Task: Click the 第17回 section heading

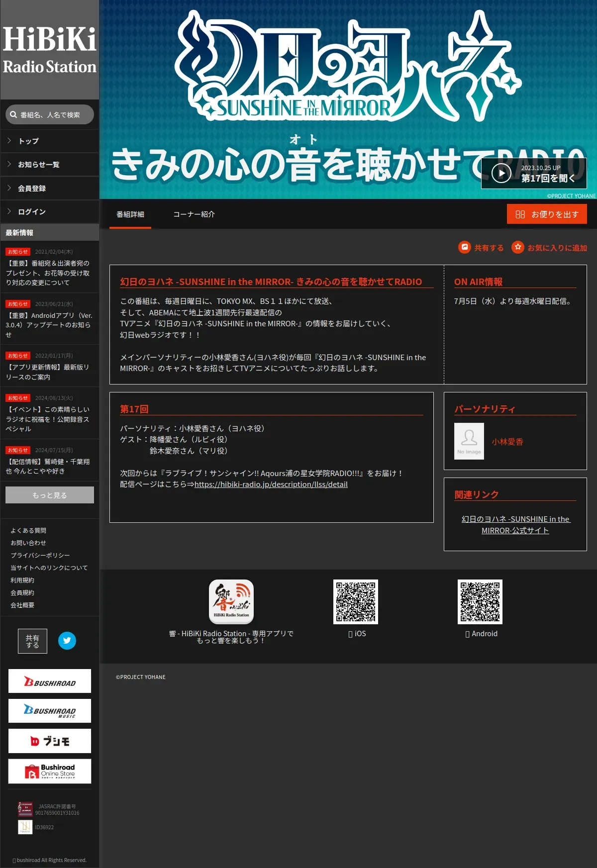Action: pos(134,409)
